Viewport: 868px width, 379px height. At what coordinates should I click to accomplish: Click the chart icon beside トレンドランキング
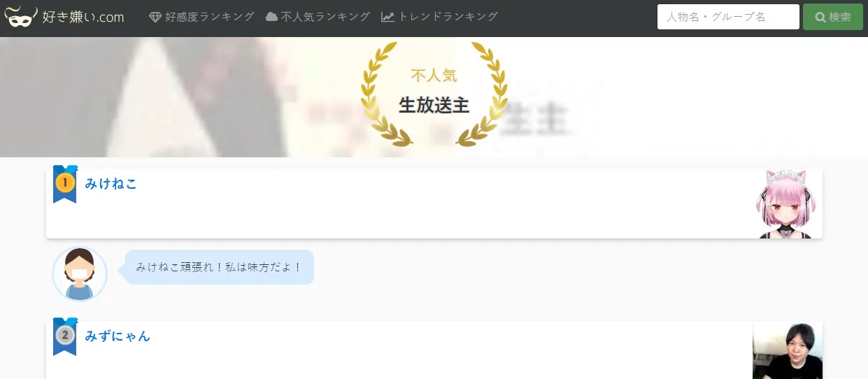[x=387, y=17]
